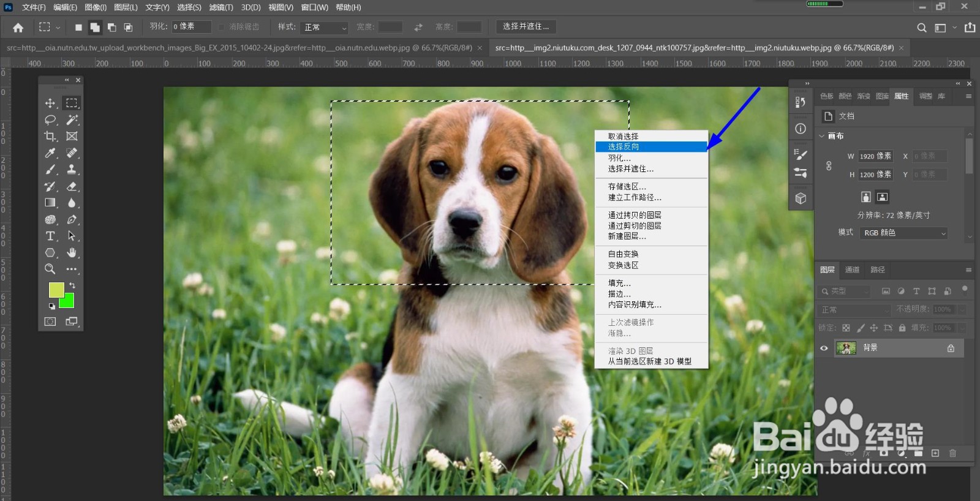The height and width of the screenshot is (501, 980).
Task: Open the Properties panel flyout menu
Action: pyautogui.click(x=968, y=96)
